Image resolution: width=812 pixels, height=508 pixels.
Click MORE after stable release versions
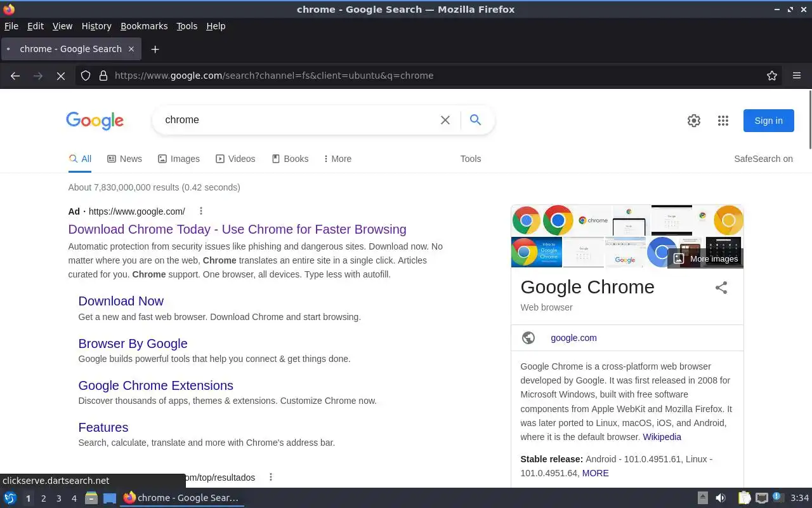595,473
